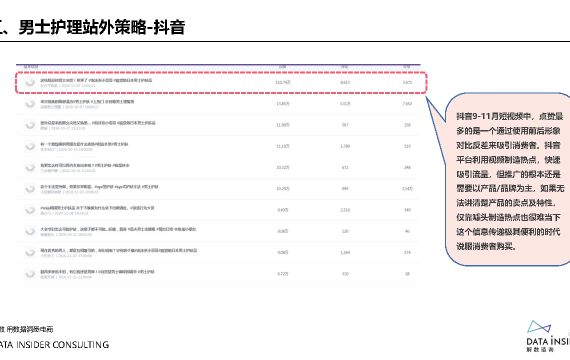Viewport: 570px width, 360px height.
Task: Click the video thumbnail in the 10.29万 row
Action: point(30,189)
